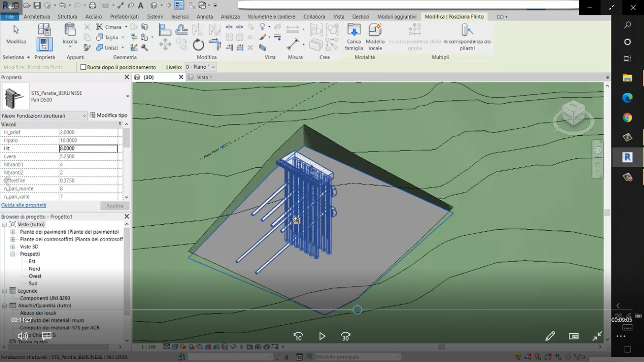Click In corrispondenza dei pilastri icon
The width and height of the screenshot is (644, 362).
[467, 31]
